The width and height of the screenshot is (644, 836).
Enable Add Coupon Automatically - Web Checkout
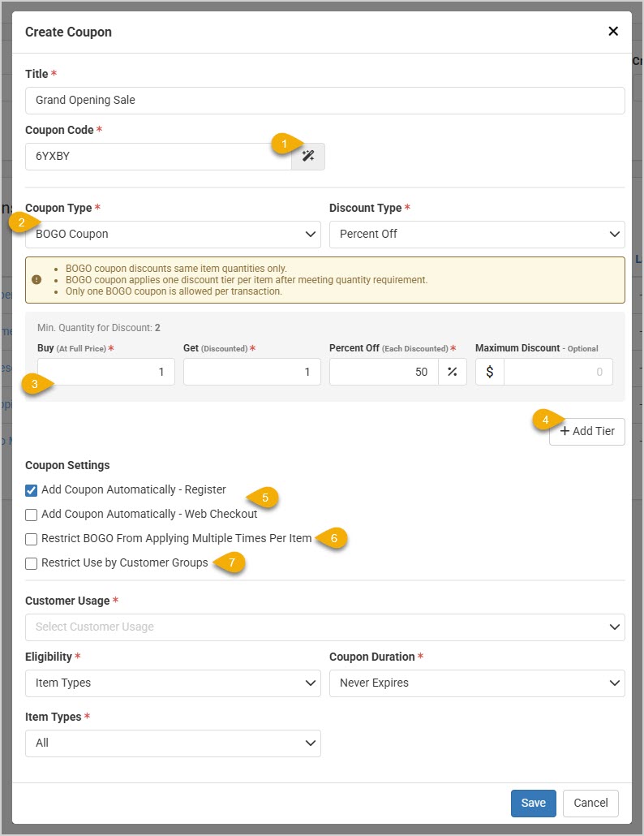[x=32, y=515]
